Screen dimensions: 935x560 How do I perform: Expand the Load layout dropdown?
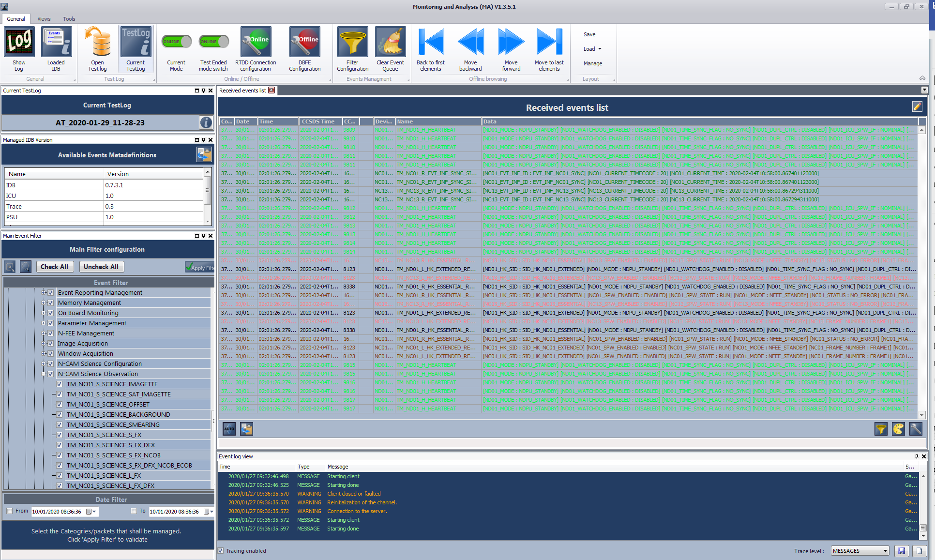click(x=592, y=49)
